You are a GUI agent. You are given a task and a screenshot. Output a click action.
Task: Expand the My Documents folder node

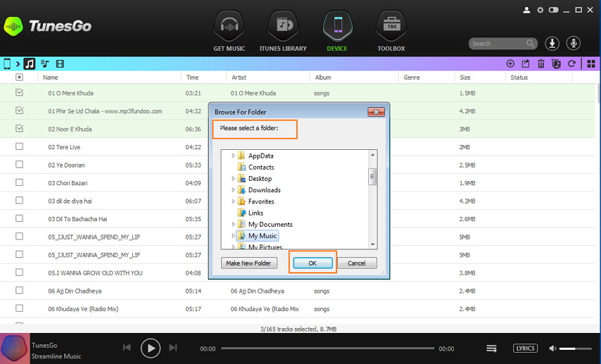tap(233, 224)
